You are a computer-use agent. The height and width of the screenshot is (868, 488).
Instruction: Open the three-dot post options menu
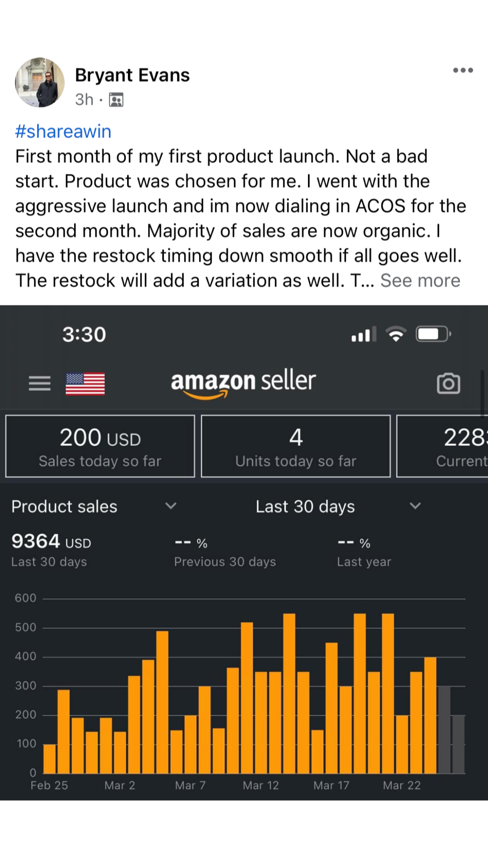click(x=463, y=70)
